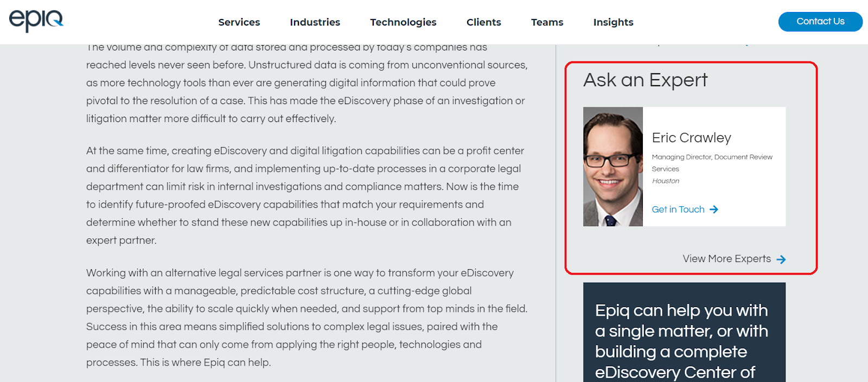Click the Houston location text

click(x=665, y=181)
